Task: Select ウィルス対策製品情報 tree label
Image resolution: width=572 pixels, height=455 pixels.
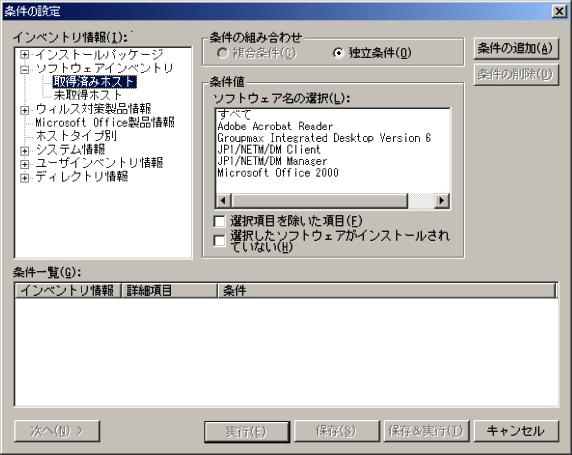Action: 93,109
